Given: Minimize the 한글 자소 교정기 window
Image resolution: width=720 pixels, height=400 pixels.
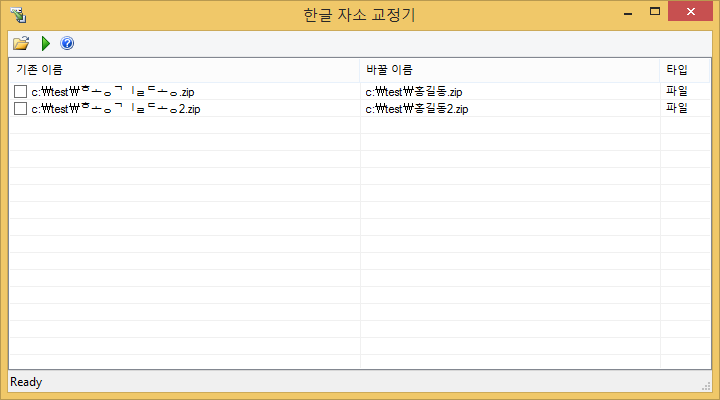Looking at the screenshot, I should click(x=628, y=12).
